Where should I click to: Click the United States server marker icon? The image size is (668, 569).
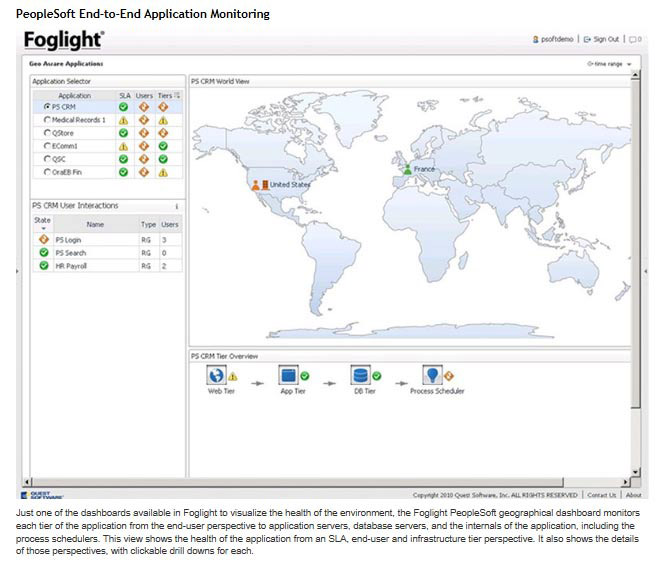(x=265, y=185)
